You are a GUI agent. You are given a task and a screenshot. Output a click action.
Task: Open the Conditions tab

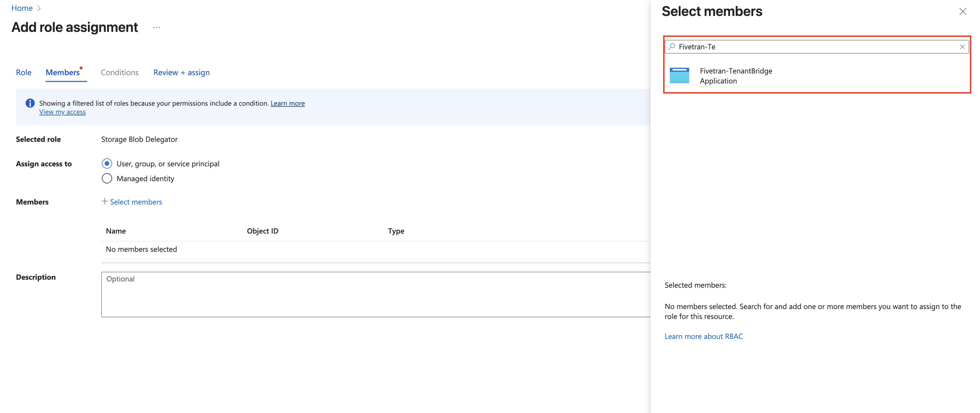point(120,72)
